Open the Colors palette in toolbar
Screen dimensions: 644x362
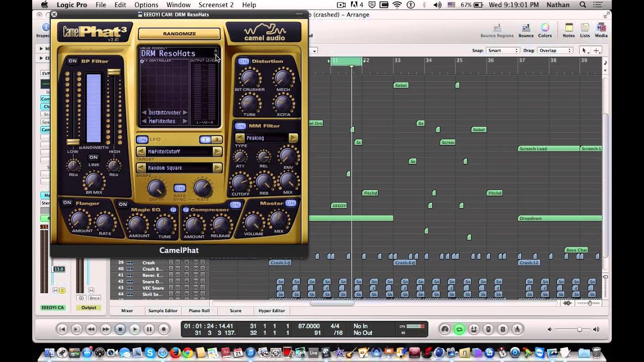(x=545, y=30)
